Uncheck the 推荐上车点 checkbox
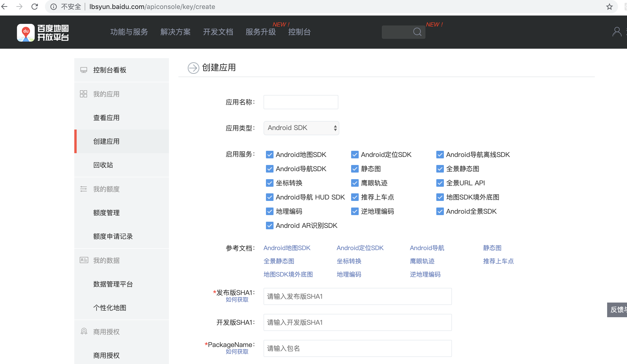Image resolution: width=627 pixels, height=364 pixels. coord(355,197)
